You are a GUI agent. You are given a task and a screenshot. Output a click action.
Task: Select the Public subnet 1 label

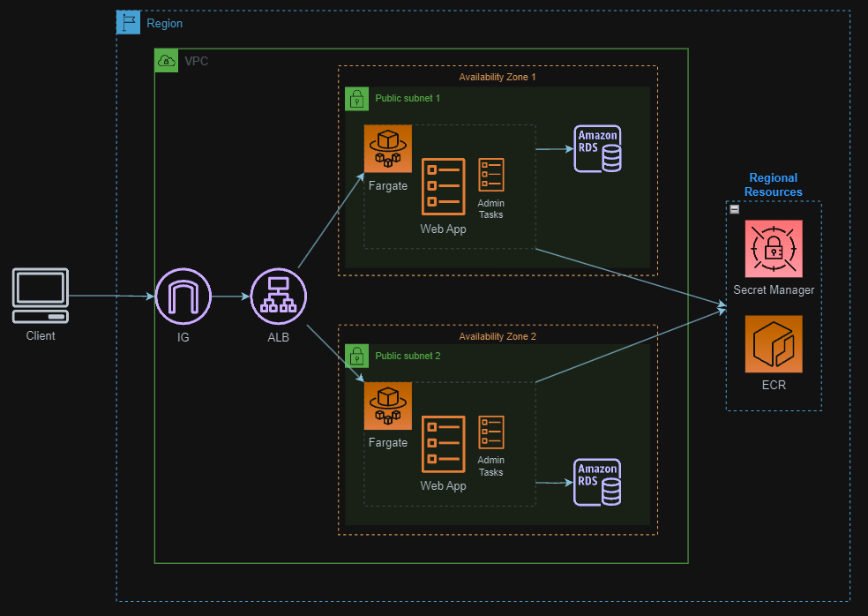408,98
